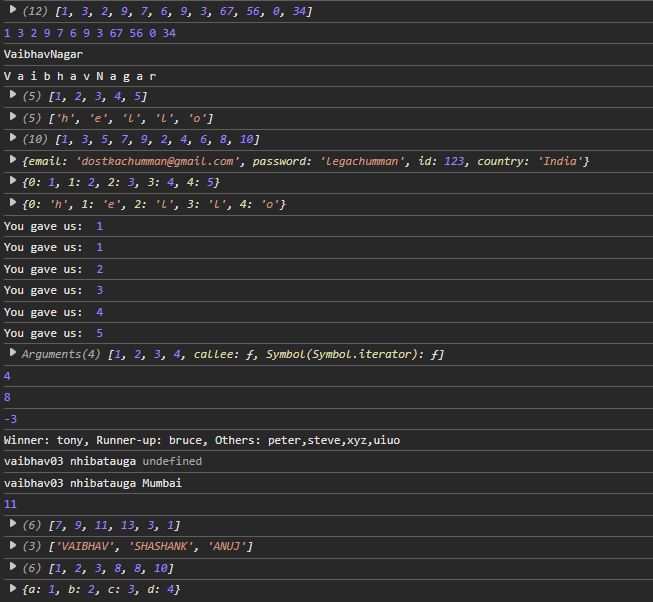The height and width of the screenshot is (602, 653).
Task: Expand the Arguments(4) object
Action: 13,353
